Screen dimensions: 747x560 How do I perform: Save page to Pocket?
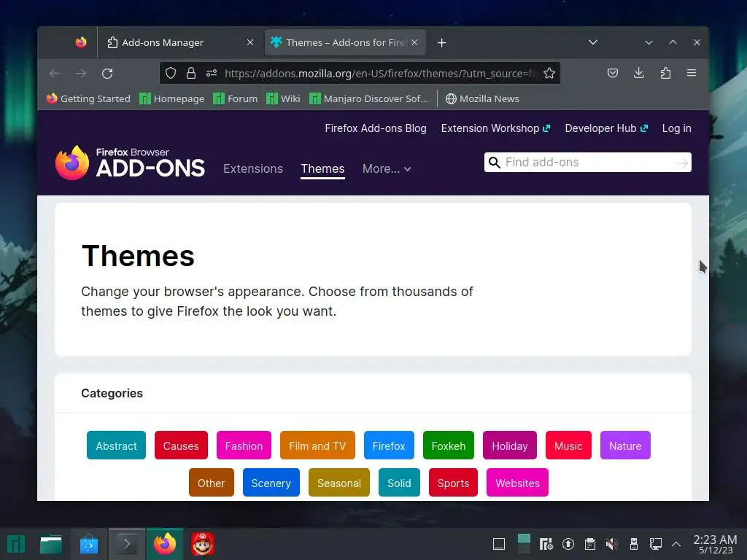click(613, 73)
